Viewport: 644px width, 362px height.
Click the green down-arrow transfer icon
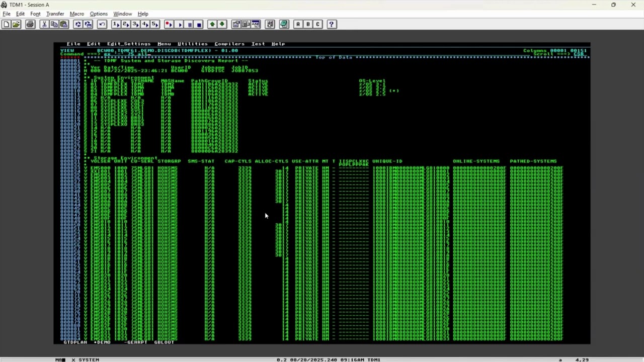(x=222, y=24)
